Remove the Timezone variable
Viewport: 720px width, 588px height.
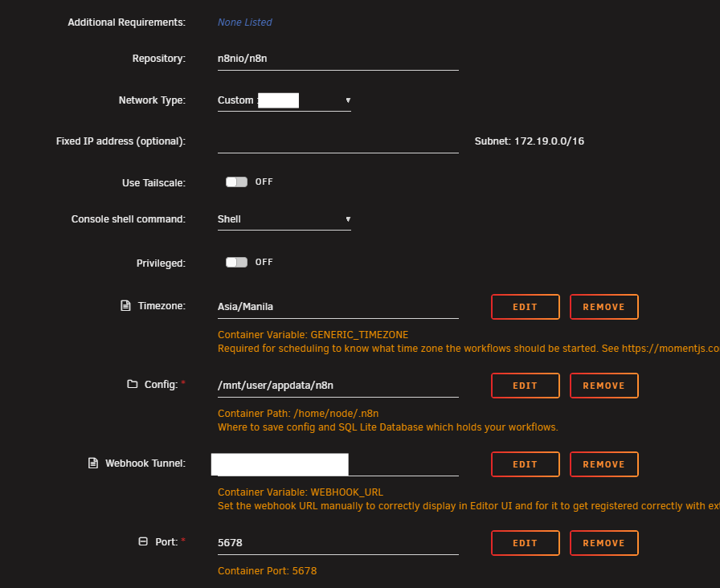(x=603, y=306)
